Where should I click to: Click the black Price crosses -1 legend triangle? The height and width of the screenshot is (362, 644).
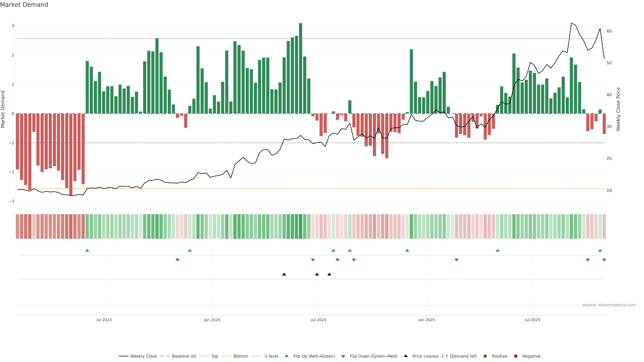click(x=406, y=356)
